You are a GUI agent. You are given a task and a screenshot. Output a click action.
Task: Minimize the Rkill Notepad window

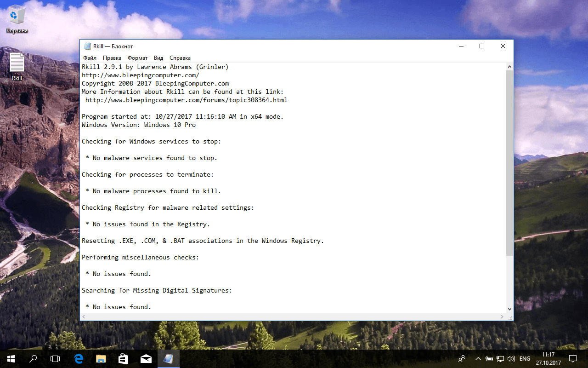pyautogui.click(x=461, y=46)
